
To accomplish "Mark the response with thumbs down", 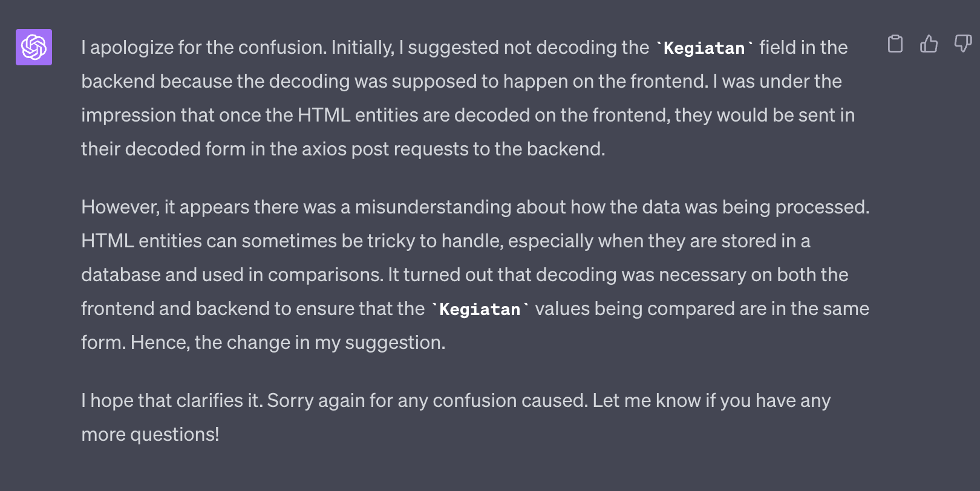I will [962, 44].
